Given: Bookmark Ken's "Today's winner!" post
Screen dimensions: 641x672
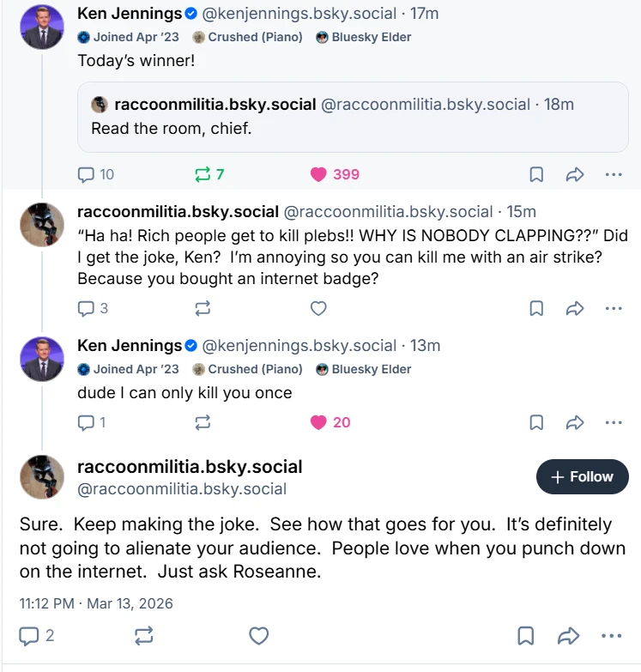Looking at the screenshot, I should 536,174.
